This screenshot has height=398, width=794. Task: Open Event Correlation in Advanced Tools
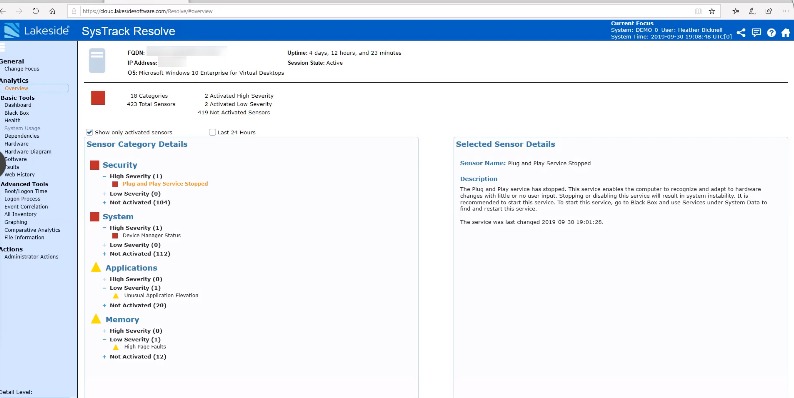26,207
